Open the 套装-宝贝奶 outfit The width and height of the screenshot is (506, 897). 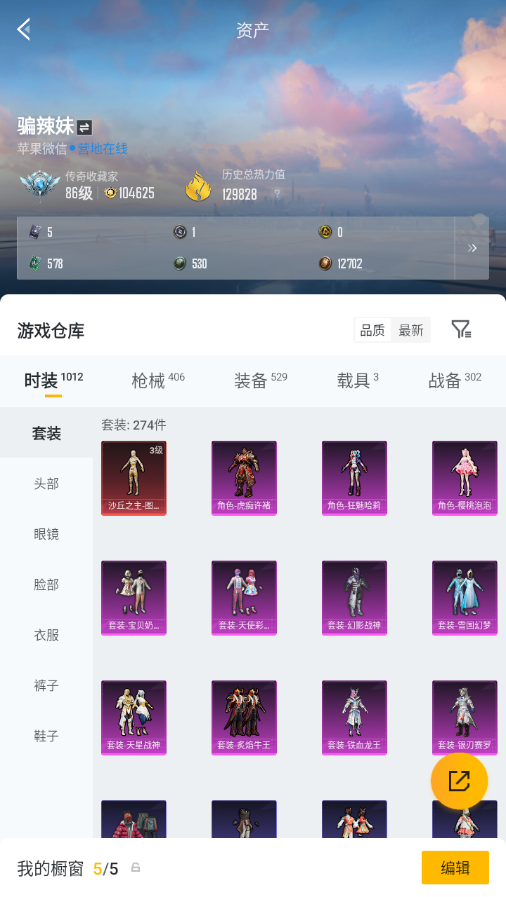[x=134, y=598]
